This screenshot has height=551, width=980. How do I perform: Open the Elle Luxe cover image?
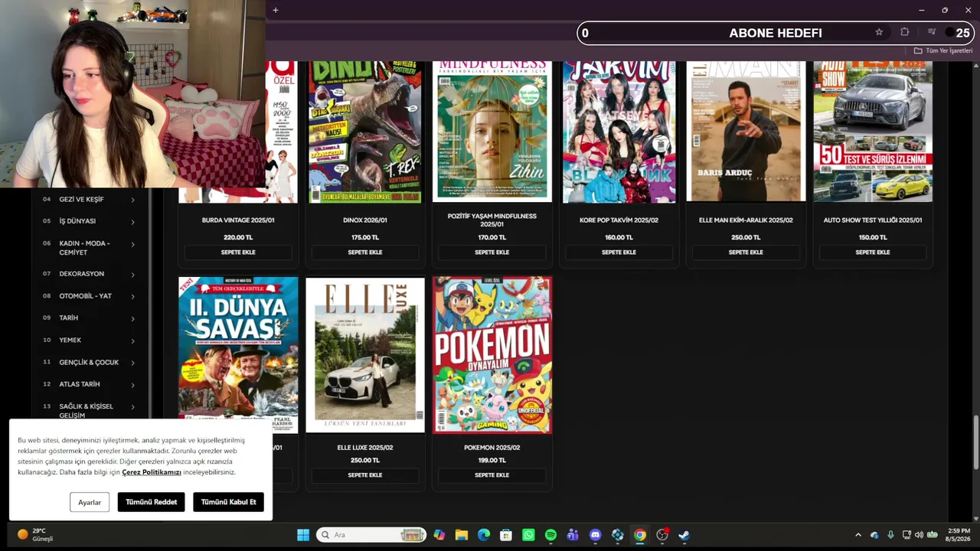pos(365,355)
